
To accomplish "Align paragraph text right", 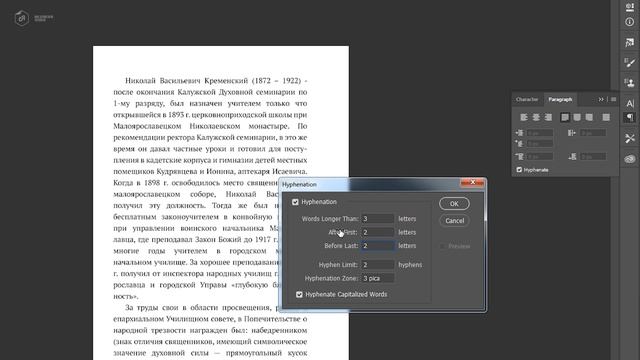I will tap(548, 118).
